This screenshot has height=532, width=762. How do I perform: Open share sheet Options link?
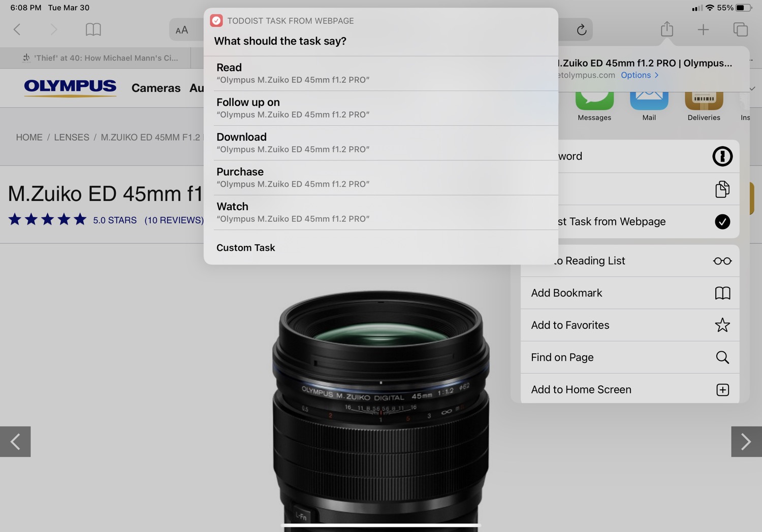640,75
